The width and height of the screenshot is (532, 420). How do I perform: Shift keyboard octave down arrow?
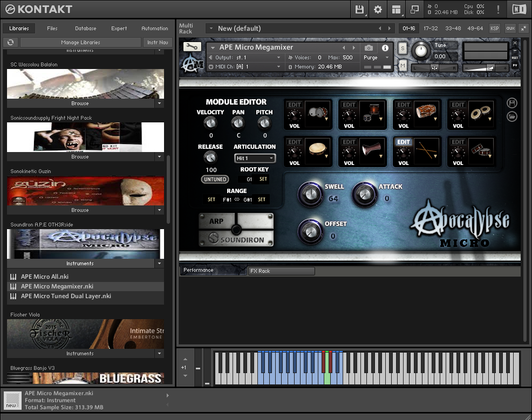(185, 376)
